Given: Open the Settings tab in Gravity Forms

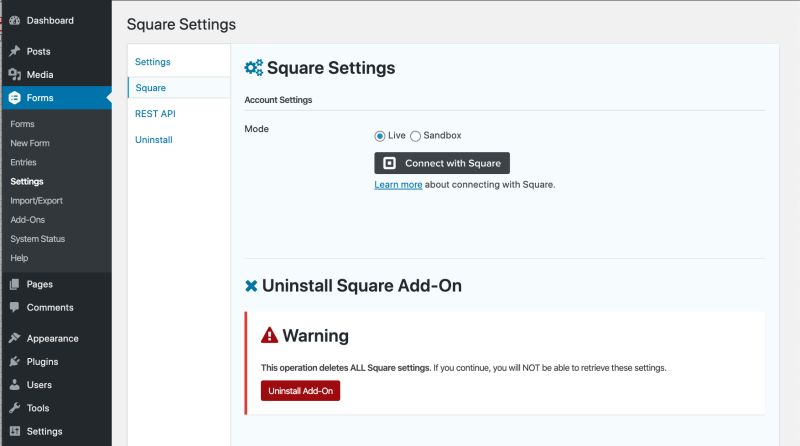Looking at the screenshot, I should pos(153,62).
